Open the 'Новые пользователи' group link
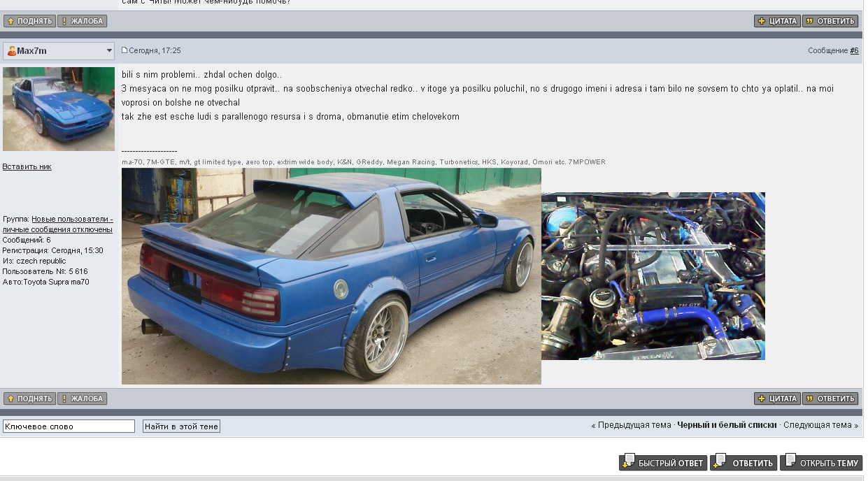The image size is (868, 481). [x=72, y=220]
